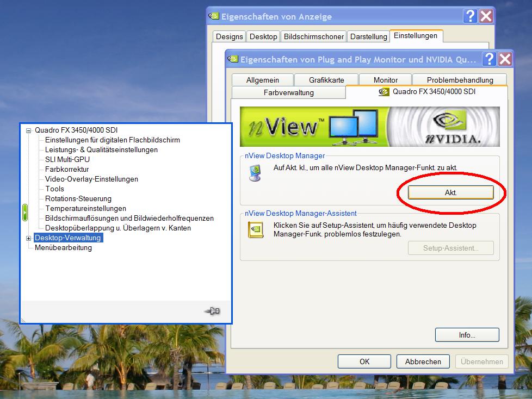Image resolution: width=532 pixels, height=399 pixels.
Task: Click the nView Desktop Manager-Assistent group label
Action: click(301, 213)
